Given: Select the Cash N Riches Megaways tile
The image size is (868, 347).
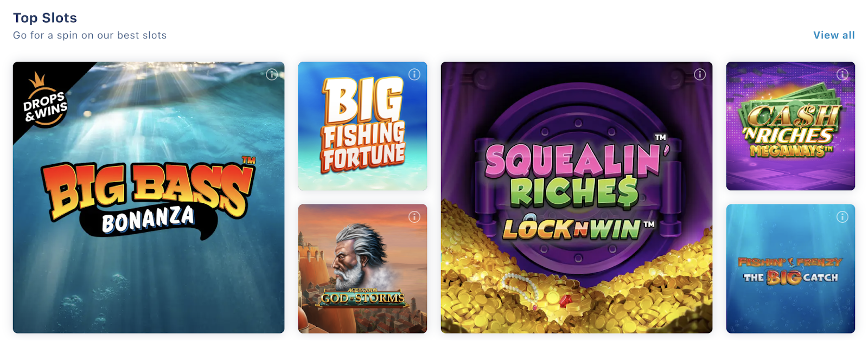Looking at the screenshot, I should tap(790, 126).
